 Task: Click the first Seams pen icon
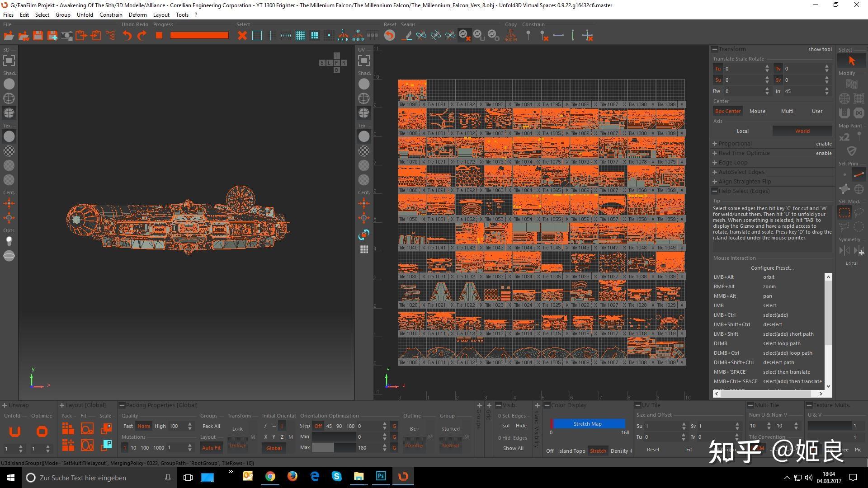[x=407, y=36]
